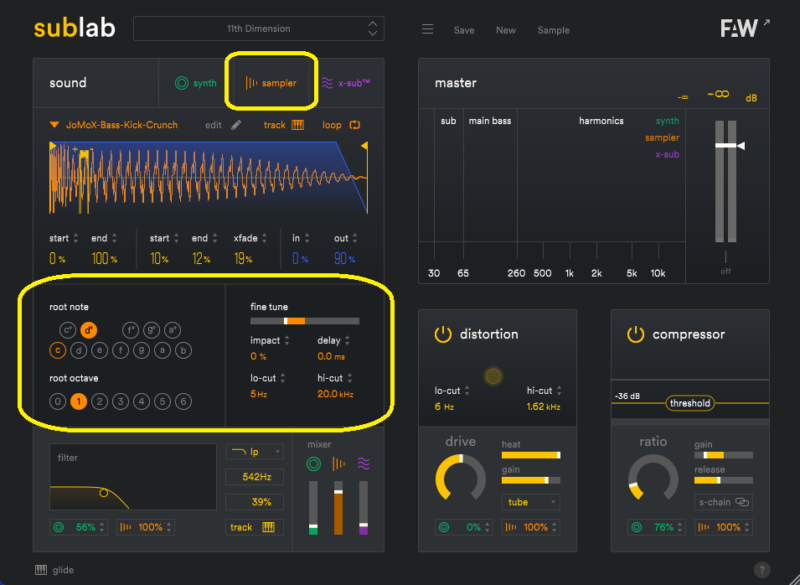Image resolution: width=800 pixels, height=585 pixels.
Task: Click the pencil edit icon for sample
Action: [x=236, y=125]
